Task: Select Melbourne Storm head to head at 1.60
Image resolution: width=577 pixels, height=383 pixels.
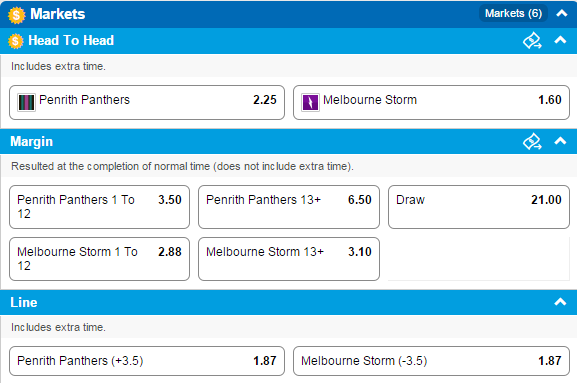Action: pos(431,102)
